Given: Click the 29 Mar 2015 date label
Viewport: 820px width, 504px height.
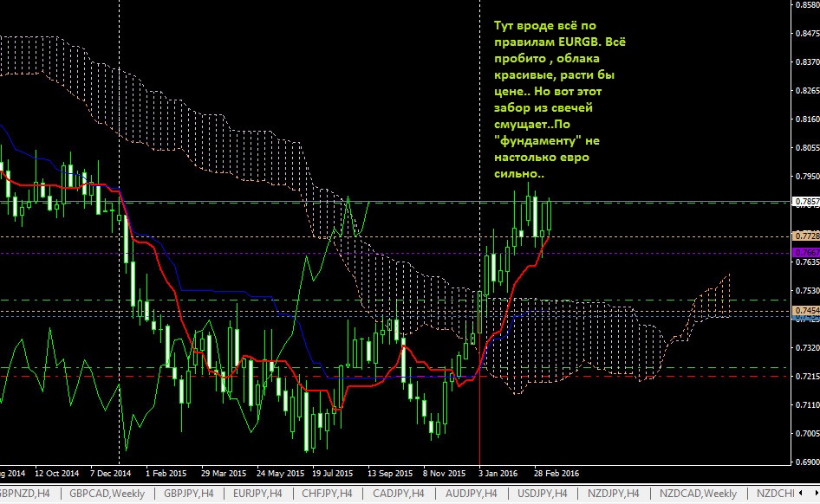Looking at the screenshot, I should pos(224,473).
